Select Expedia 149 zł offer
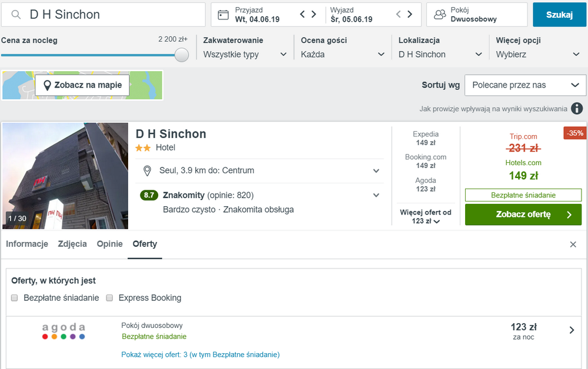The width and height of the screenshot is (588, 369). [426, 138]
